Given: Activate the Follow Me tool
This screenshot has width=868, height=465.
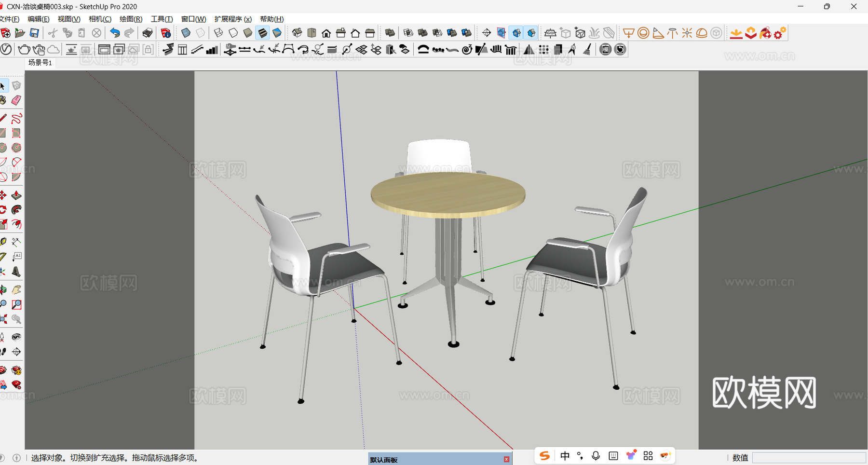Looking at the screenshot, I should [16, 210].
